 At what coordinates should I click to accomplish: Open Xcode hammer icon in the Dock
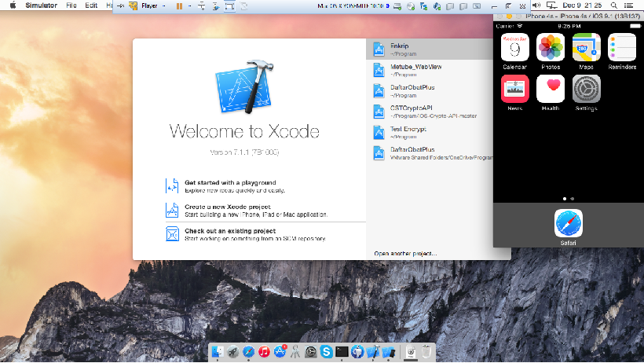click(373, 352)
